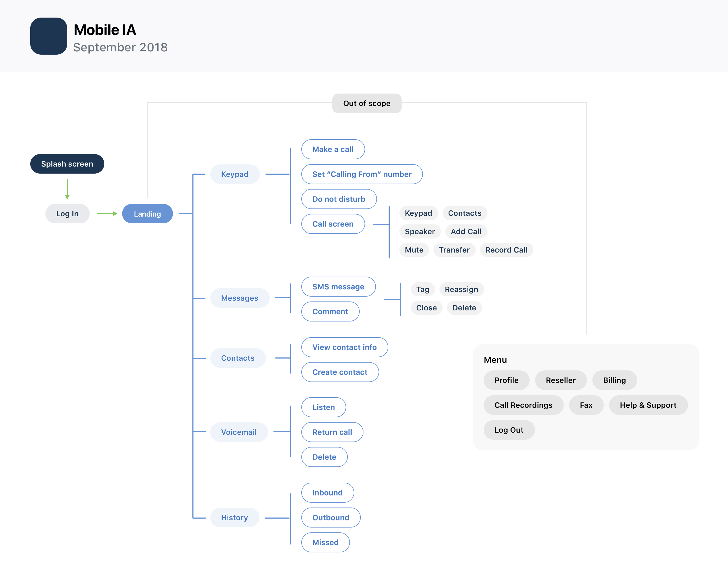Click the Make a call pill
Screen dimensions: 728x577
(333, 149)
